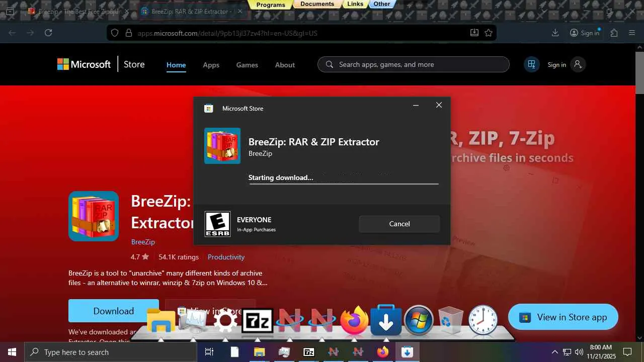
Task: Open the tracking protection shield icon
Action: click(x=115, y=33)
